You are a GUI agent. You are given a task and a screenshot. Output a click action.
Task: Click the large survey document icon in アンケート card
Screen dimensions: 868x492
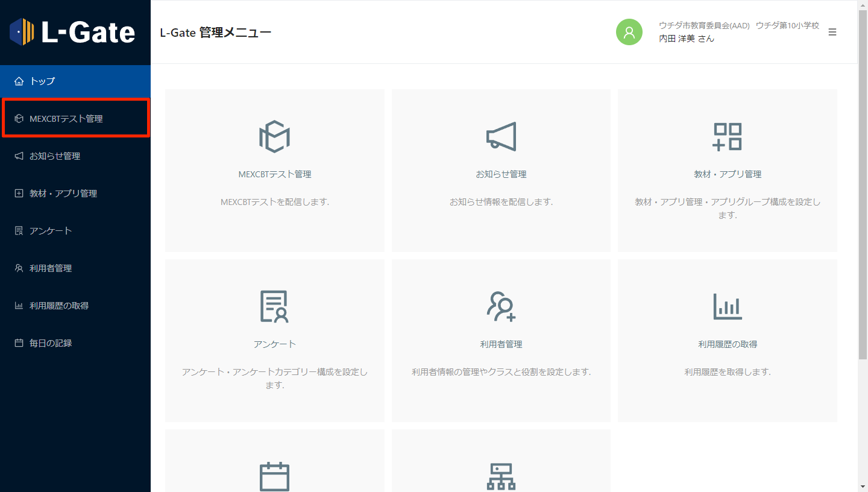click(275, 306)
